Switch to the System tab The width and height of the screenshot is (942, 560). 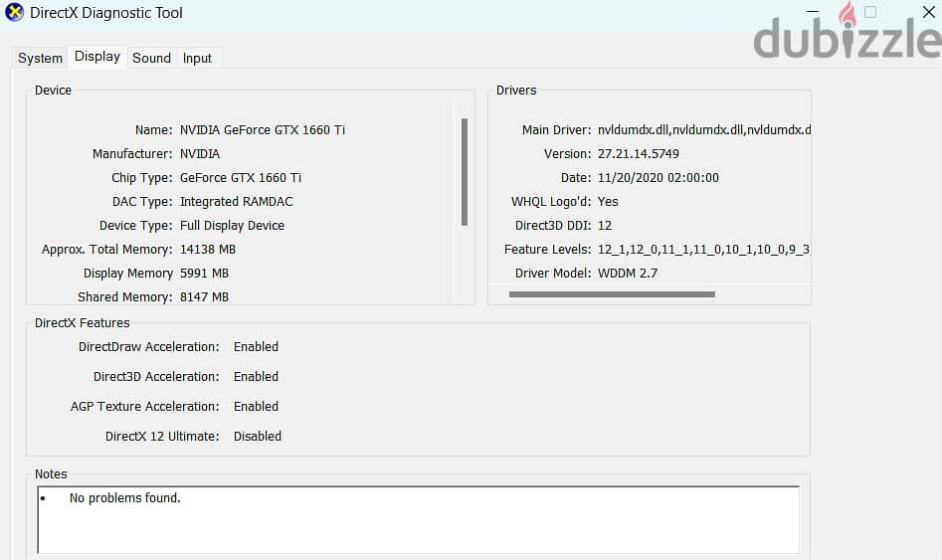(x=40, y=58)
